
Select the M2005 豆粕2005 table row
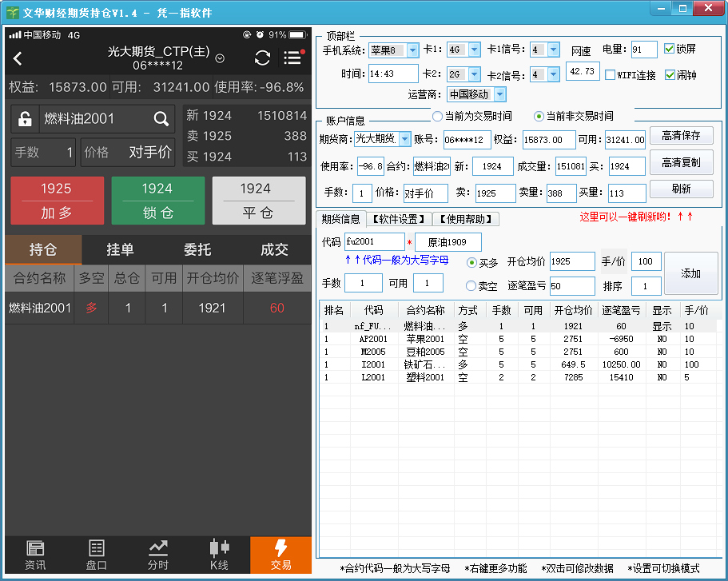[518, 352]
